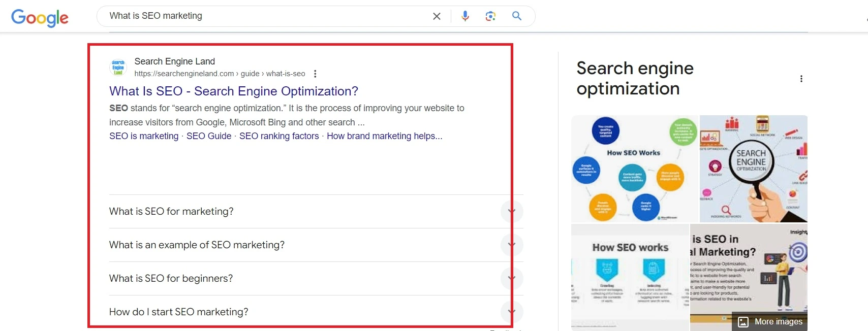Submit search with the magnifier icon
Image resolution: width=868 pixels, height=331 pixels.
(517, 16)
